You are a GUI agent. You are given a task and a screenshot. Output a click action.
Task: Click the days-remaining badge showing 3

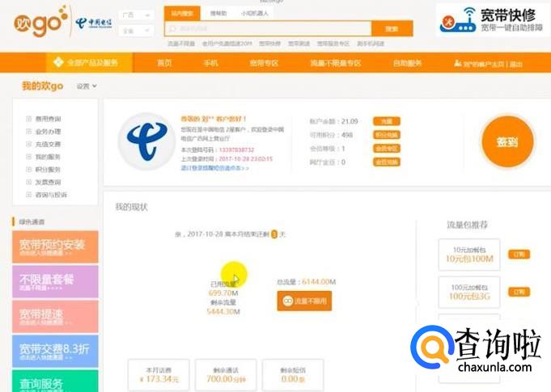coord(274,234)
